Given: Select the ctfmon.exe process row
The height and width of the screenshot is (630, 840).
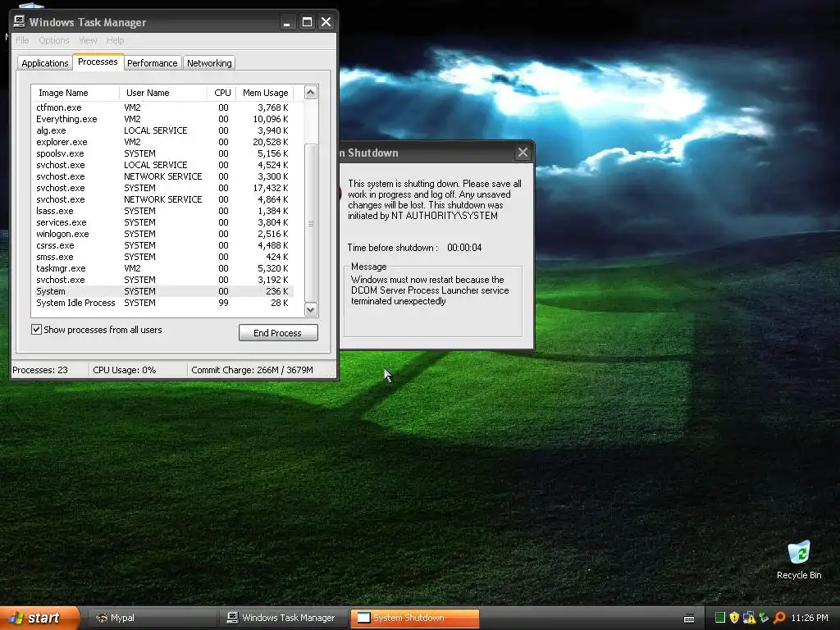Looking at the screenshot, I should (162, 107).
